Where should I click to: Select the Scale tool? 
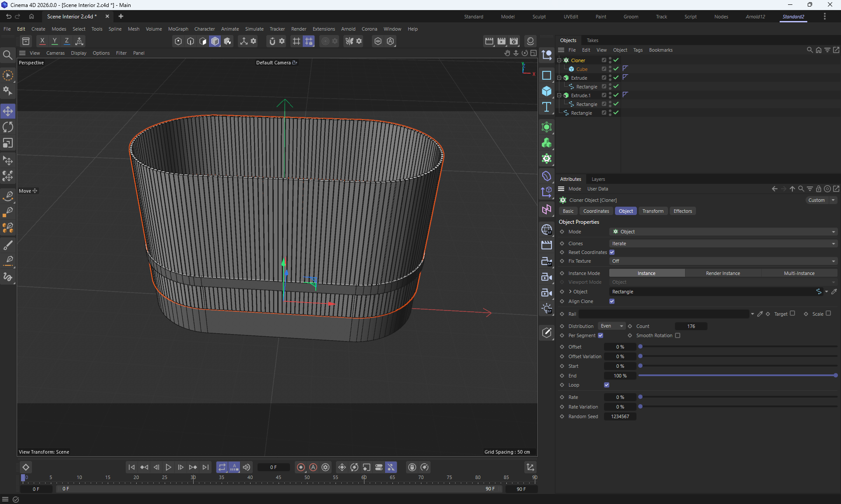[8, 143]
